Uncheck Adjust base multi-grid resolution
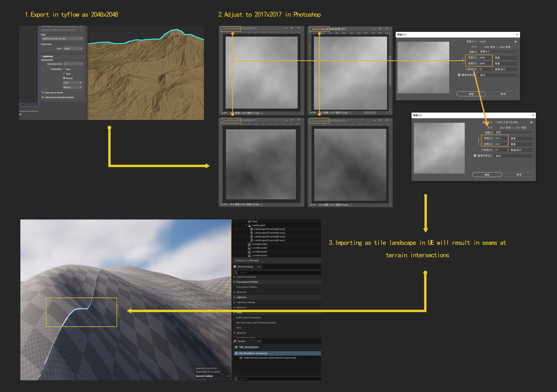This screenshot has width=557, height=392. tap(43, 97)
